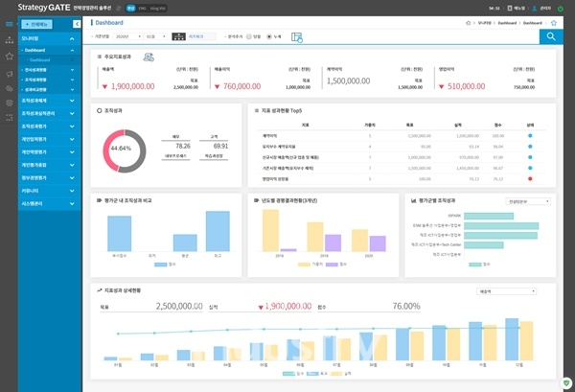Click the 매뉴얼 link in header
This screenshot has height=392, width=575.
pos(519,8)
